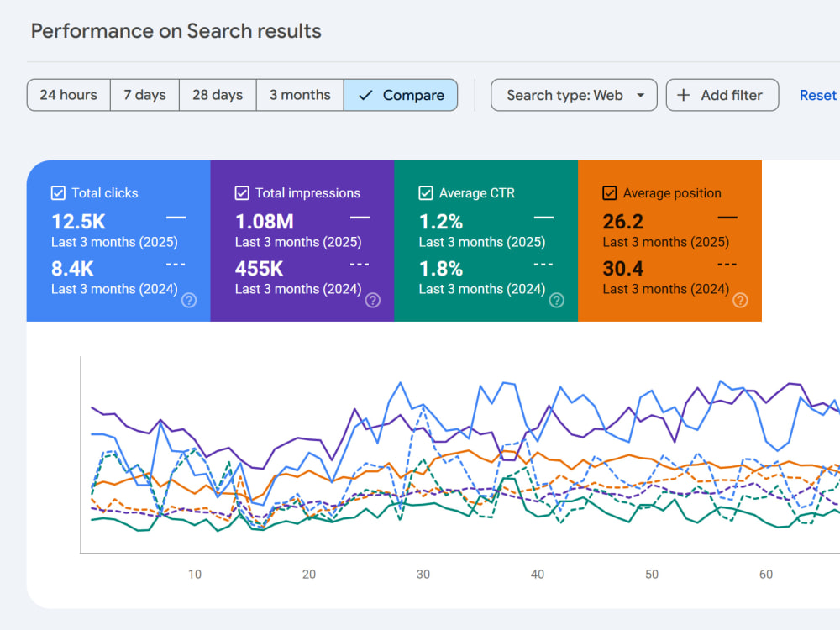Open help icon on Total impressions card
Screen dimensions: 840x630
(x=373, y=301)
